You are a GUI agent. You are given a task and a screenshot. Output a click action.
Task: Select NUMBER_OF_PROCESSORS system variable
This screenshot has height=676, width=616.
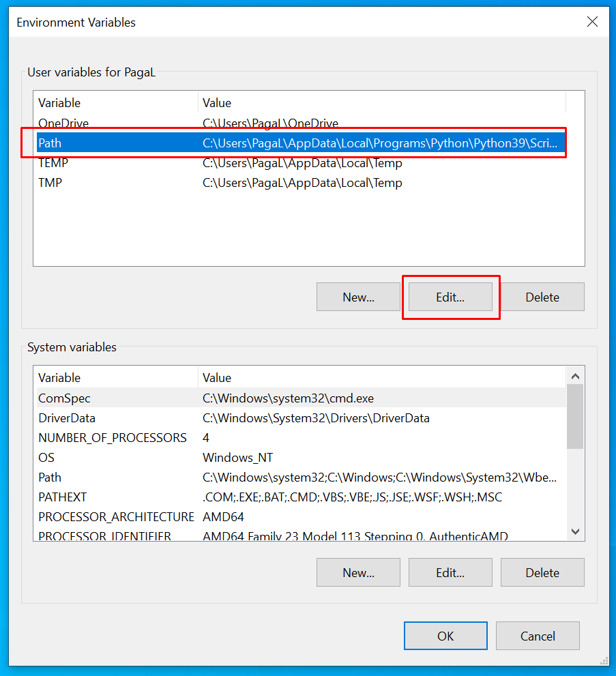pyautogui.click(x=112, y=438)
